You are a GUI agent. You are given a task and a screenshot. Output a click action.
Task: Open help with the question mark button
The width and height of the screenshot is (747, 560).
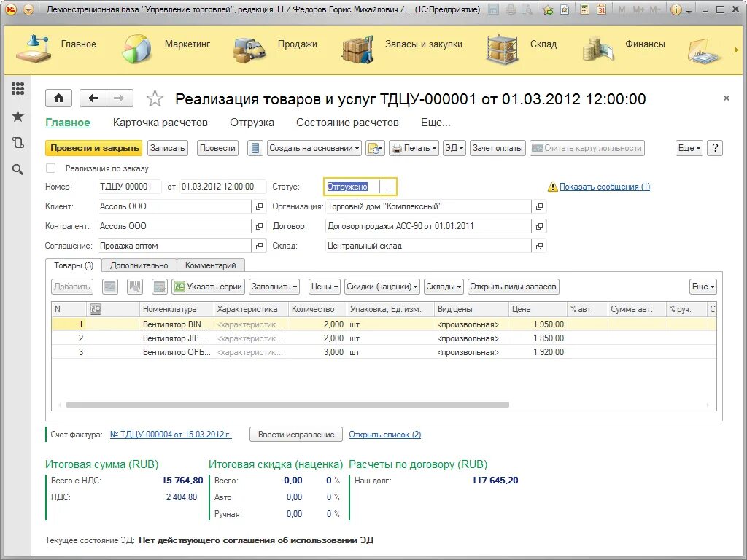point(715,148)
